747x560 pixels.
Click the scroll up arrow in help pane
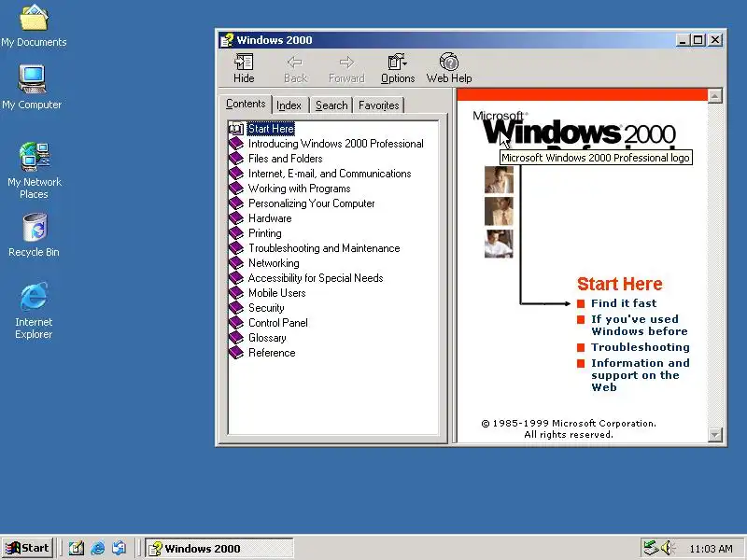(714, 96)
